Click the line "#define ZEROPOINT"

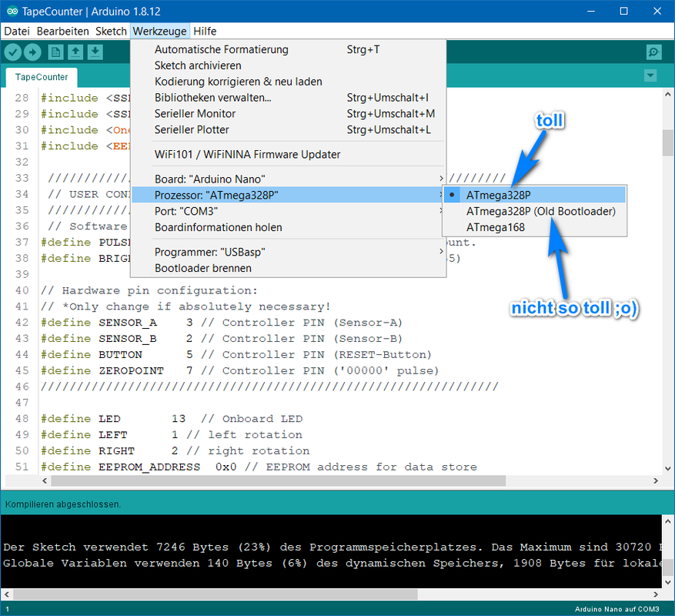click(x=240, y=370)
